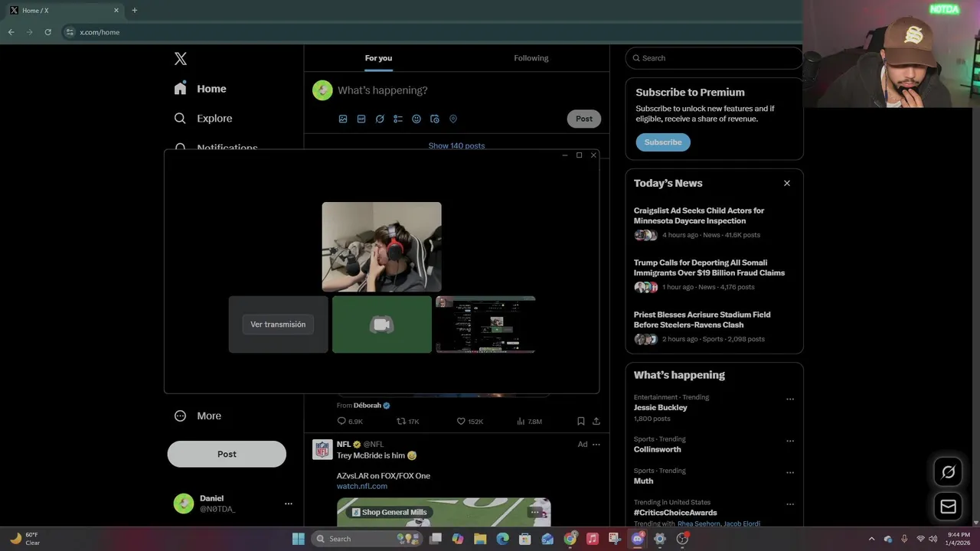The width and height of the screenshot is (980, 551).
Task: Tag a location with the pin icon
Action: click(453, 119)
